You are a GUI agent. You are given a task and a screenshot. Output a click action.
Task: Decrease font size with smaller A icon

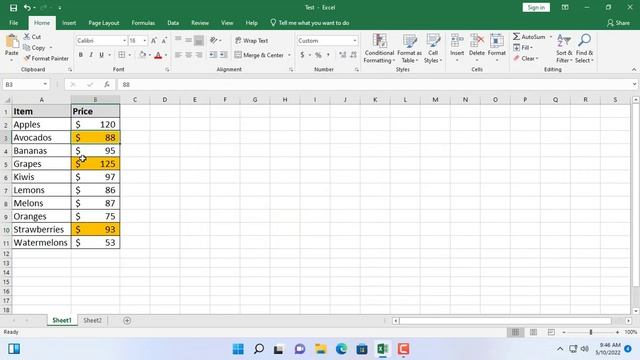click(164, 41)
